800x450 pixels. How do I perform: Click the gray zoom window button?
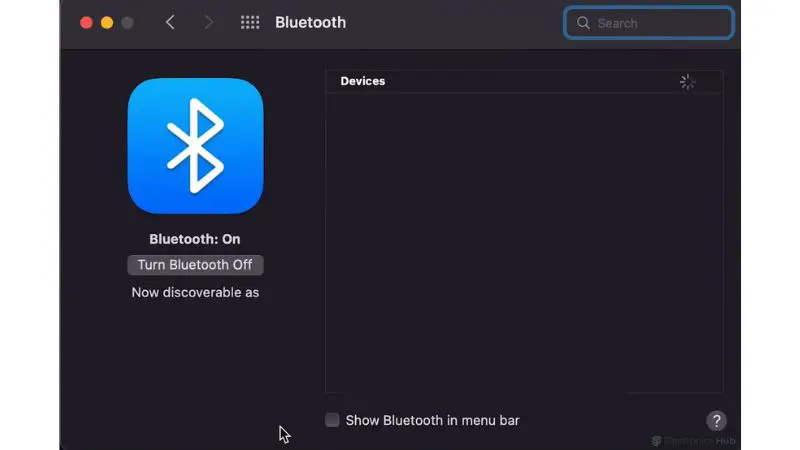[x=127, y=22]
